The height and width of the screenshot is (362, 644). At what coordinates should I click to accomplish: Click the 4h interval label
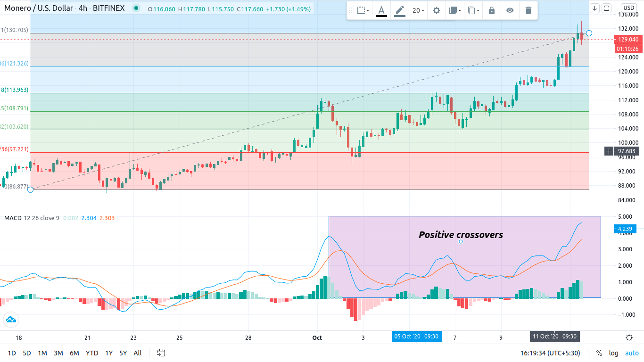coord(83,8)
